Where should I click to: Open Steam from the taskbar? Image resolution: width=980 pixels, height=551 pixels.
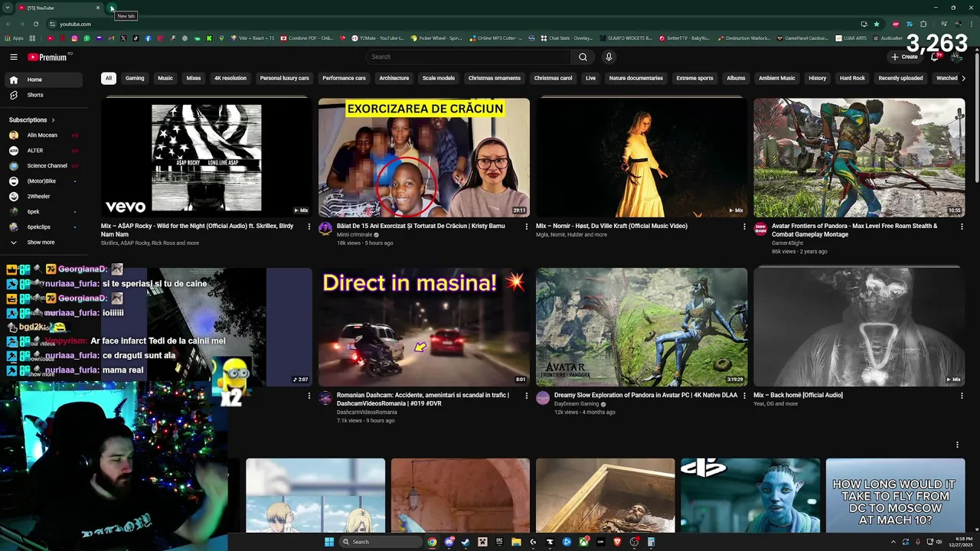(x=465, y=542)
